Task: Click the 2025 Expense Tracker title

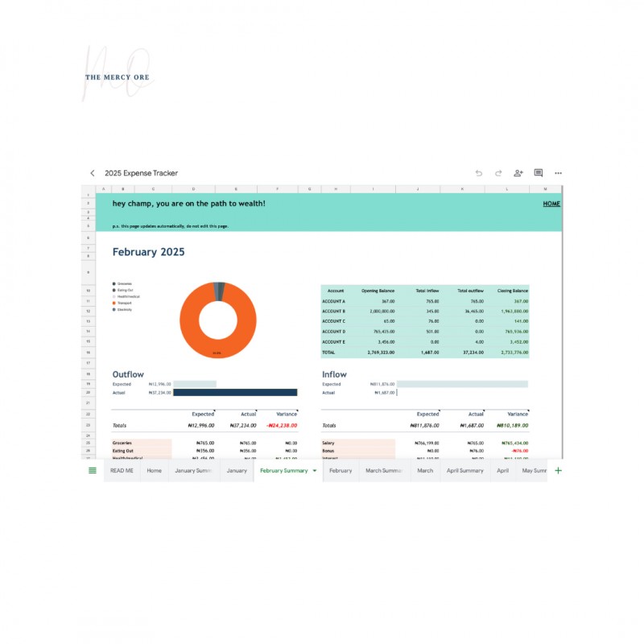Action: [x=142, y=173]
